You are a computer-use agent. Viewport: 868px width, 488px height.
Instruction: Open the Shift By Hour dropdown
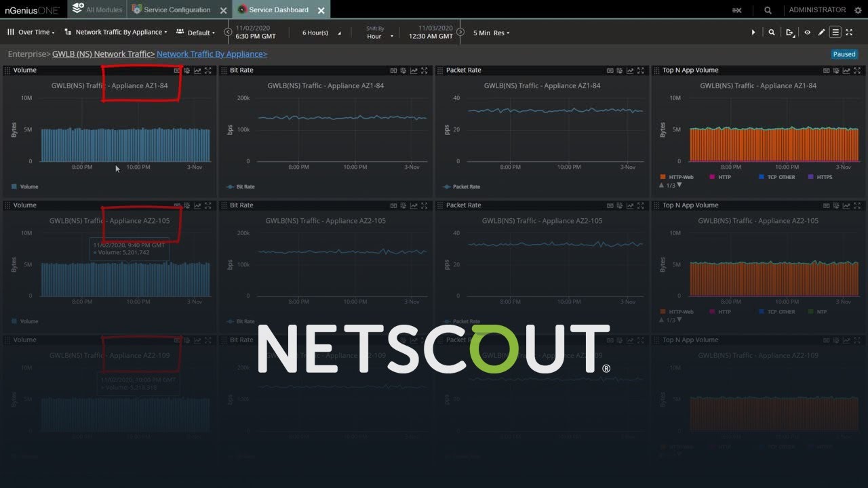(380, 33)
